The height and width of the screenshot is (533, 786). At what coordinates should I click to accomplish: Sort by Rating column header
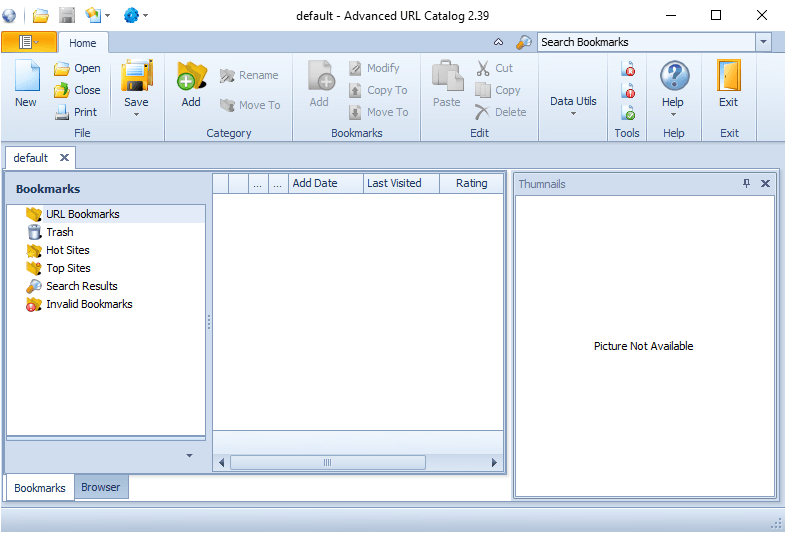[471, 184]
